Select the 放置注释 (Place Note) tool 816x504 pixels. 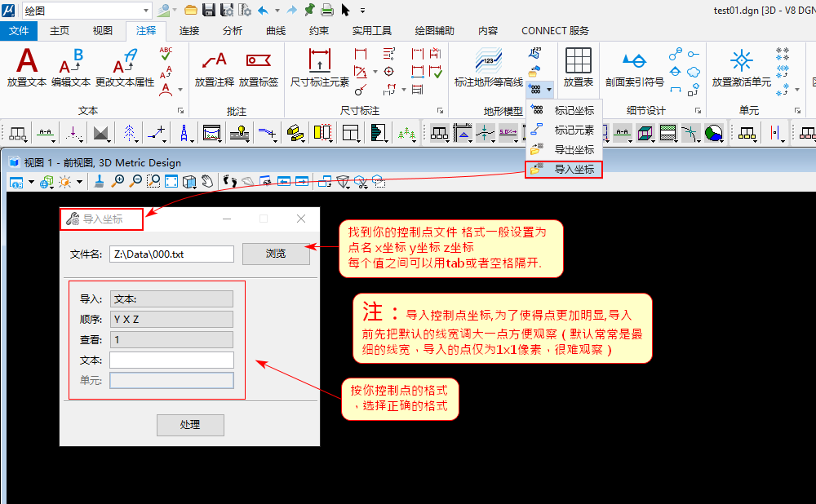coord(215,67)
